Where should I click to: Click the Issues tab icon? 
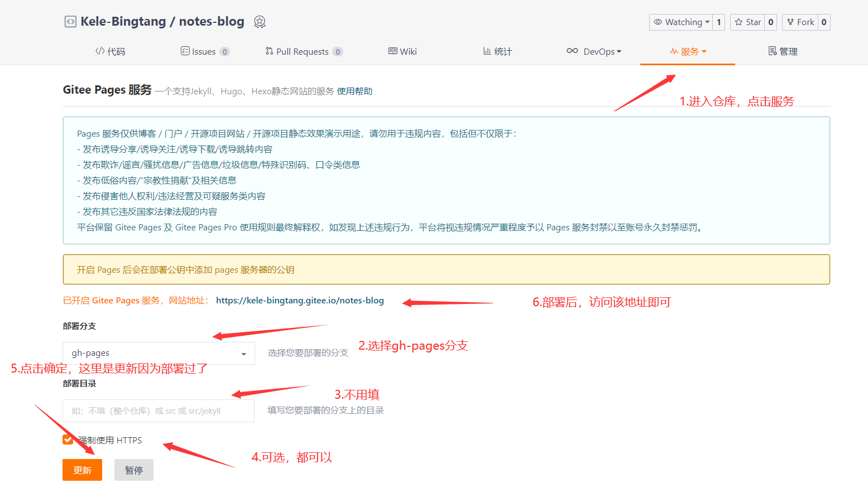(185, 51)
